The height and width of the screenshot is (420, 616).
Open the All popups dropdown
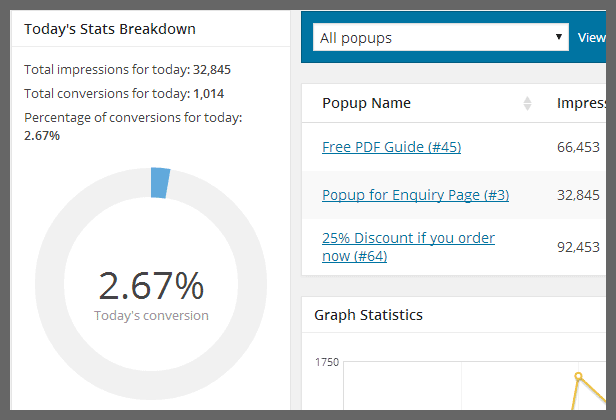tap(440, 37)
